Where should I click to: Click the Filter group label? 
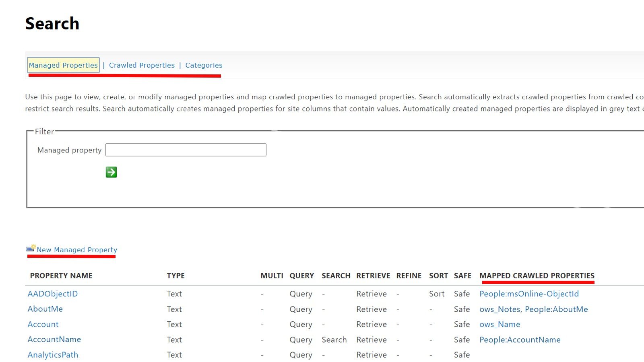(x=44, y=132)
